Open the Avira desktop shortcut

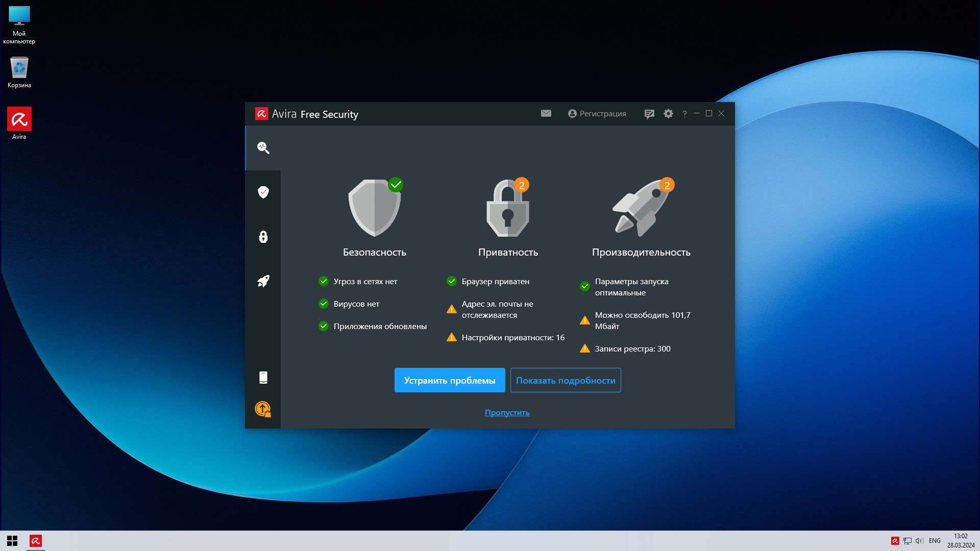pyautogui.click(x=19, y=122)
